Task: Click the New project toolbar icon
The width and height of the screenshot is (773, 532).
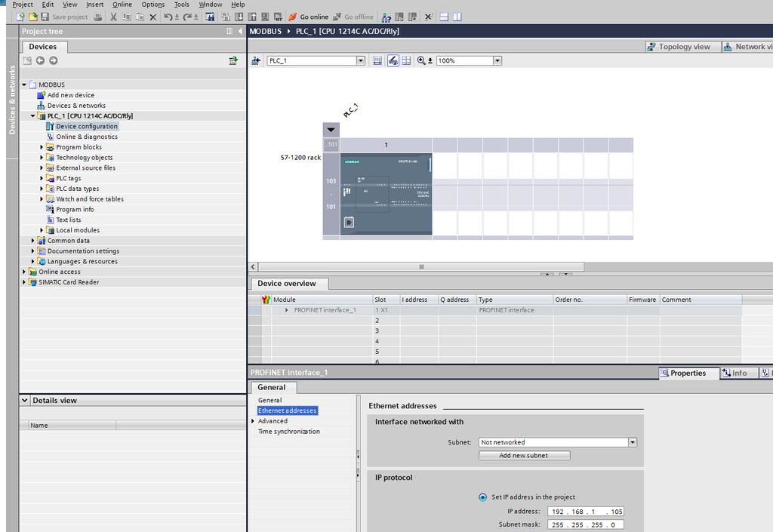Action: (x=20, y=17)
